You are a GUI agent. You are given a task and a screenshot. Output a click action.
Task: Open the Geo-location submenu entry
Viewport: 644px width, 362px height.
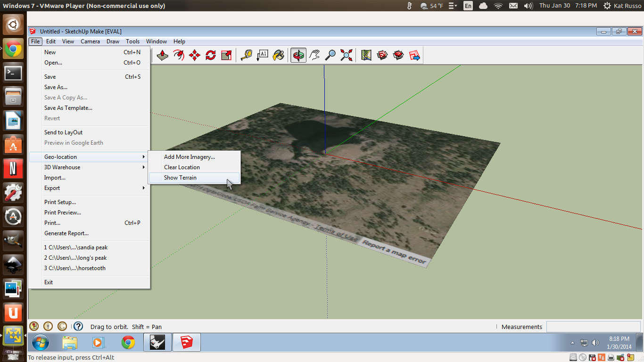pyautogui.click(x=89, y=157)
